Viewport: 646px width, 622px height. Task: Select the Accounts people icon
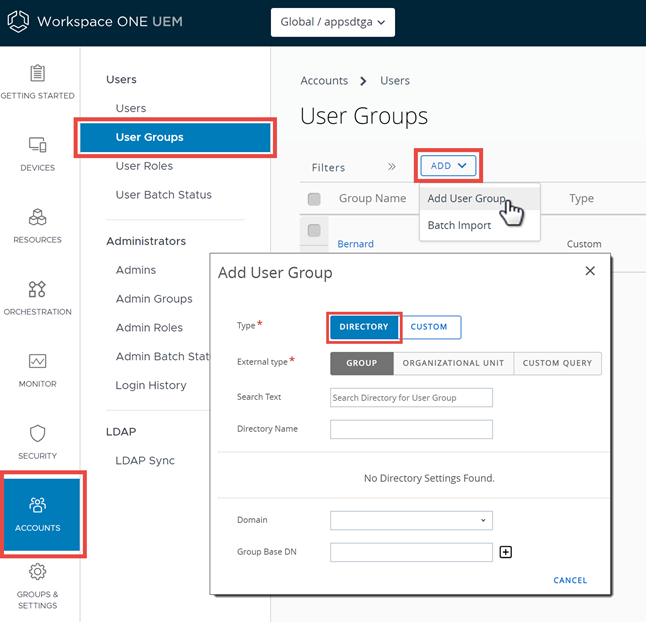pyautogui.click(x=37, y=505)
